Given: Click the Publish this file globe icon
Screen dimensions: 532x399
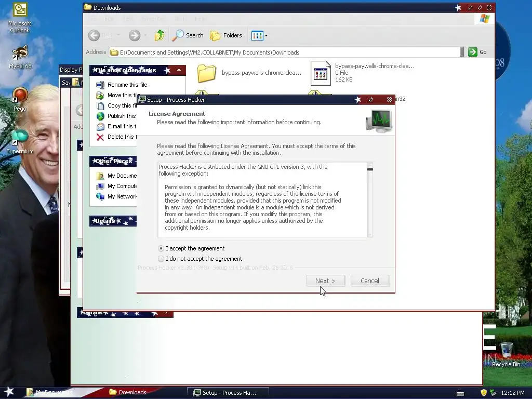Looking at the screenshot, I should pos(100,116).
